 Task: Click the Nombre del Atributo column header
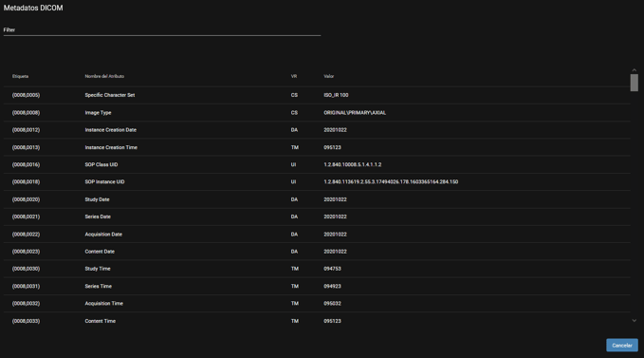click(x=104, y=77)
